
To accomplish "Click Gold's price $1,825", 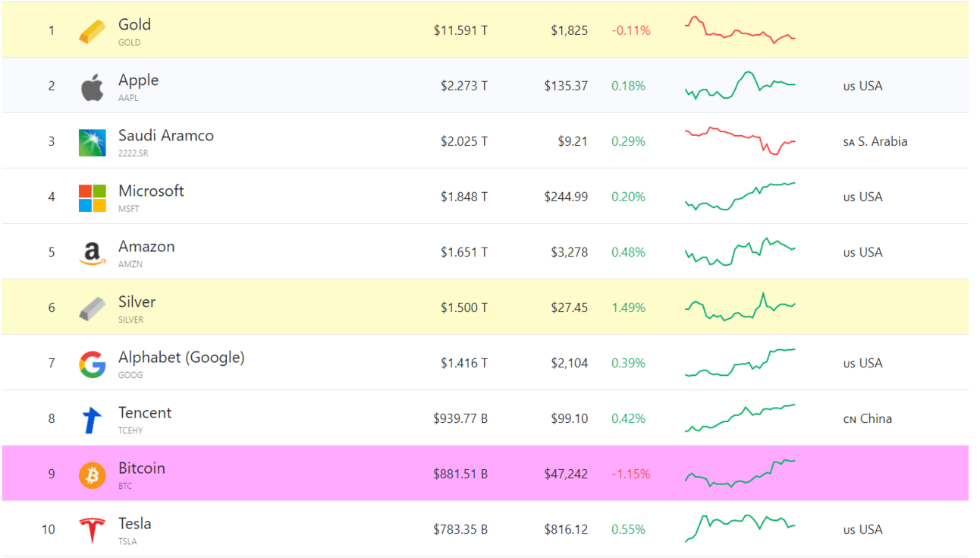I will pos(570,30).
